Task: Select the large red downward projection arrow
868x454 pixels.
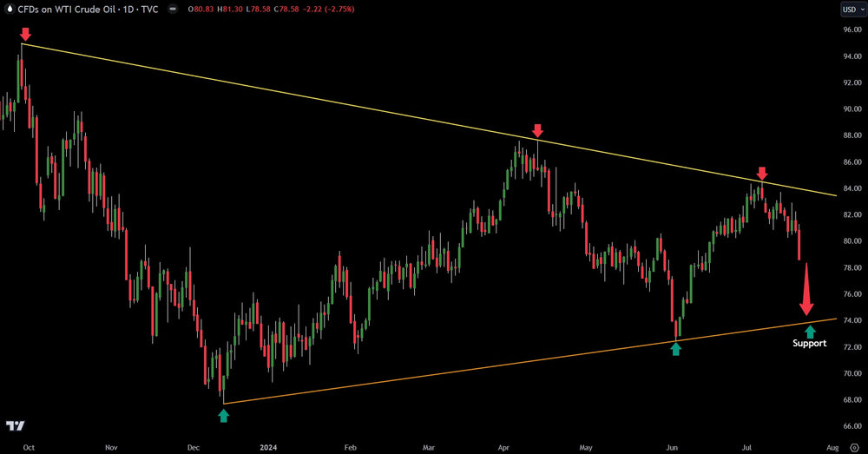Action: [806, 291]
